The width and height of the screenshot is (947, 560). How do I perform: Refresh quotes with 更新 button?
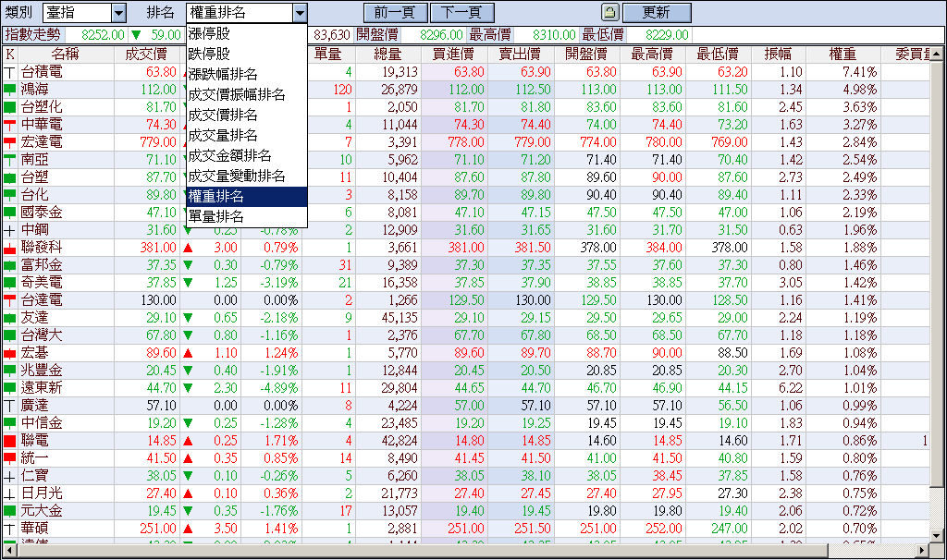(657, 13)
